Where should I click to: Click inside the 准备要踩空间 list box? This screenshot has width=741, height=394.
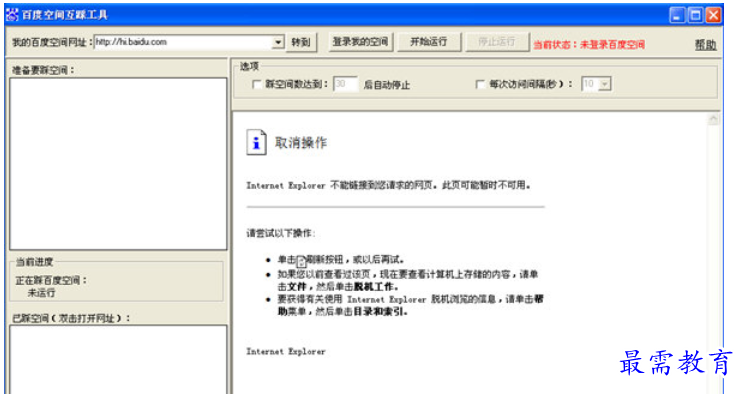118,163
